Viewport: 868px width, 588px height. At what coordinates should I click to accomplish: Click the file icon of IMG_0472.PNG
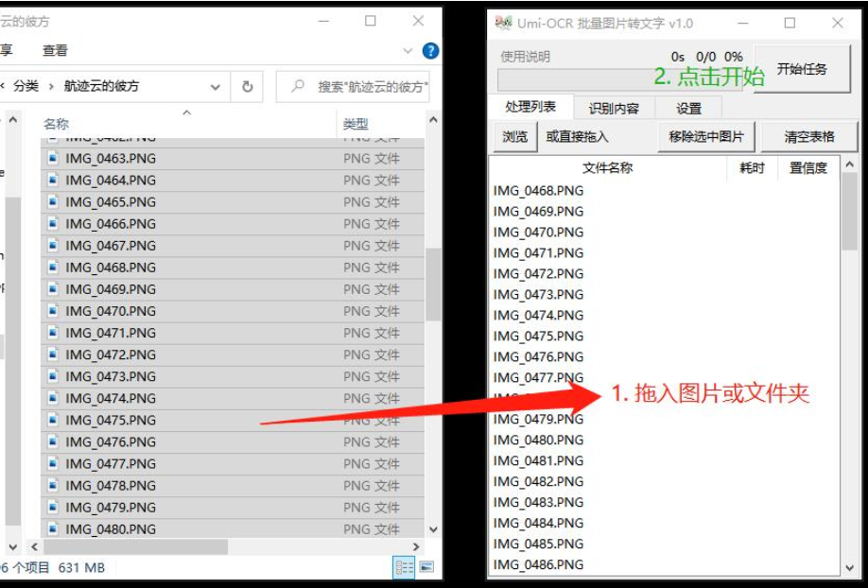[x=53, y=355]
